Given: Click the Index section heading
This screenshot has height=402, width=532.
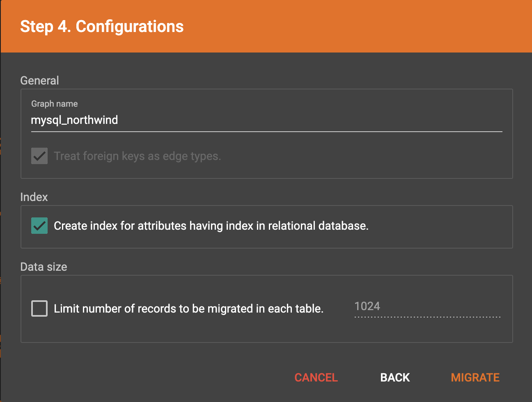Looking at the screenshot, I should [x=34, y=197].
